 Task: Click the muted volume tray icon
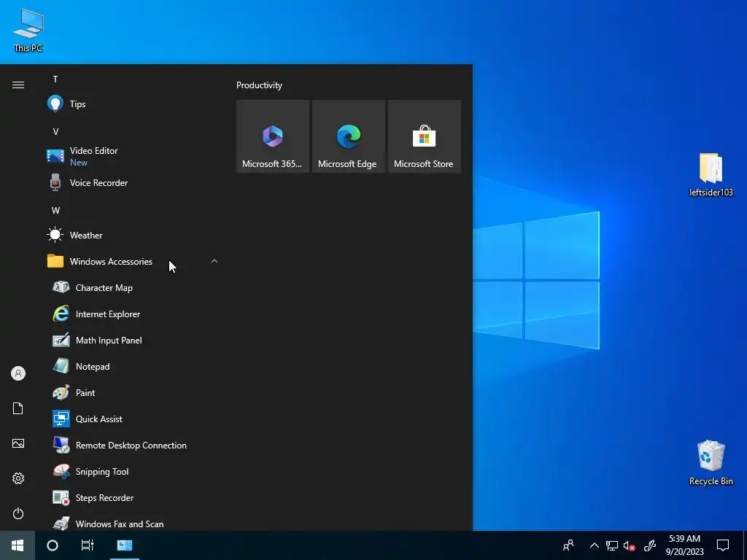(630, 545)
